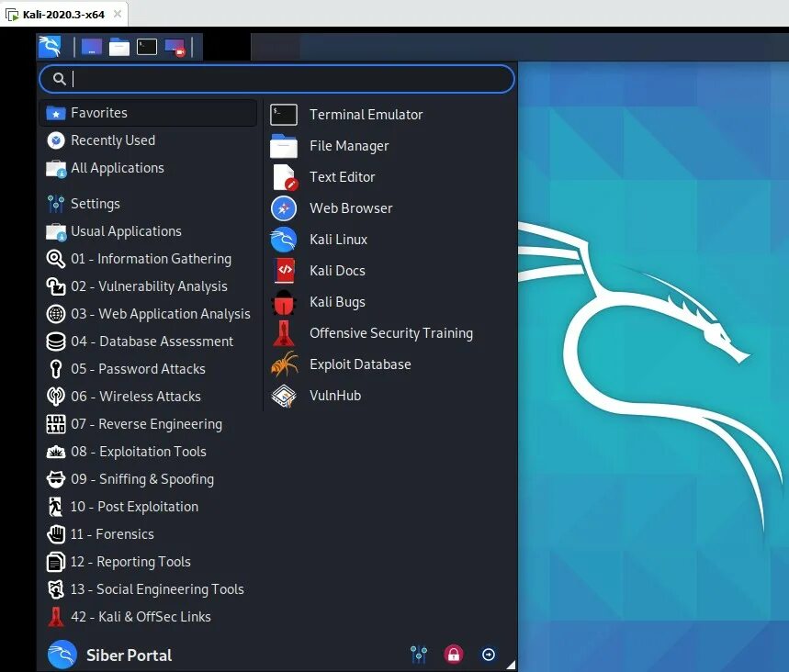This screenshot has height=672, width=789.
Task: Open 11 - Forensics category
Action: 149,534
